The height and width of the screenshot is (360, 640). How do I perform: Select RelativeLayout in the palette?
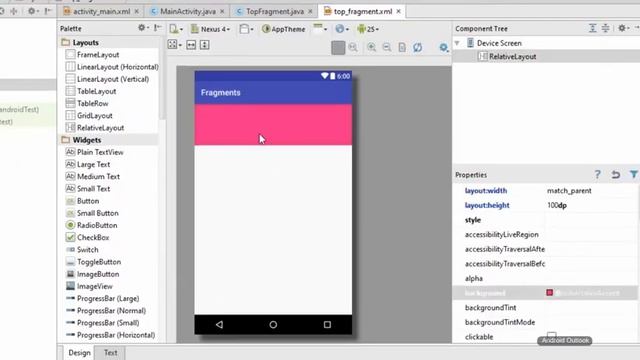pyautogui.click(x=95, y=128)
